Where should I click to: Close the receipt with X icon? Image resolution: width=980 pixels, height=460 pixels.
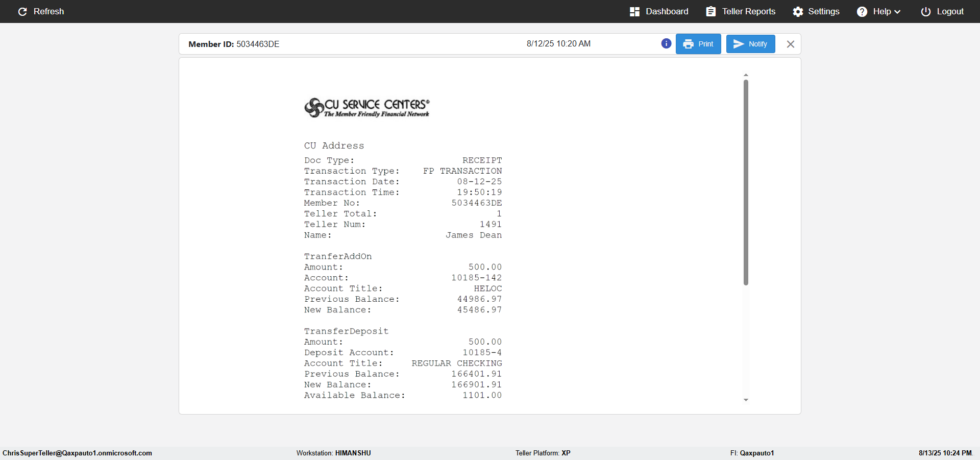point(790,44)
